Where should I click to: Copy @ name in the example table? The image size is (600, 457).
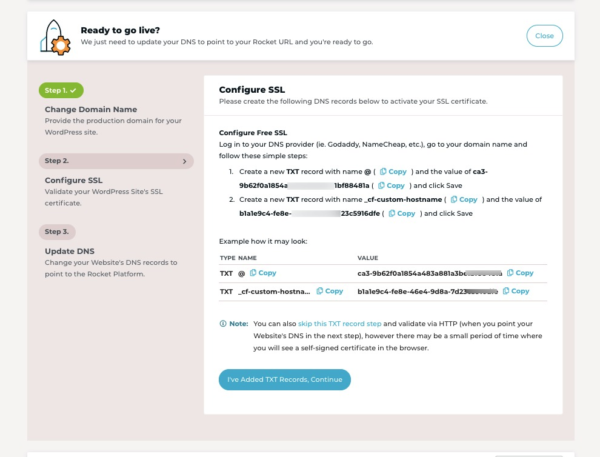coord(263,273)
